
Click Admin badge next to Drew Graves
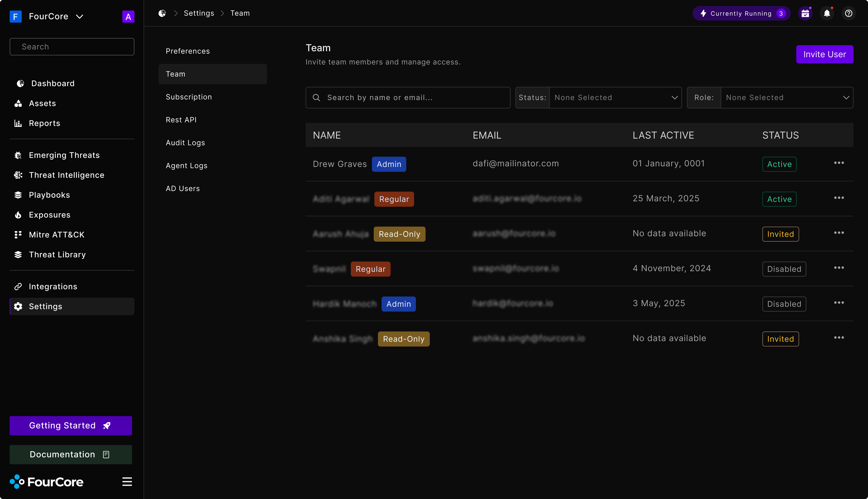click(389, 164)
